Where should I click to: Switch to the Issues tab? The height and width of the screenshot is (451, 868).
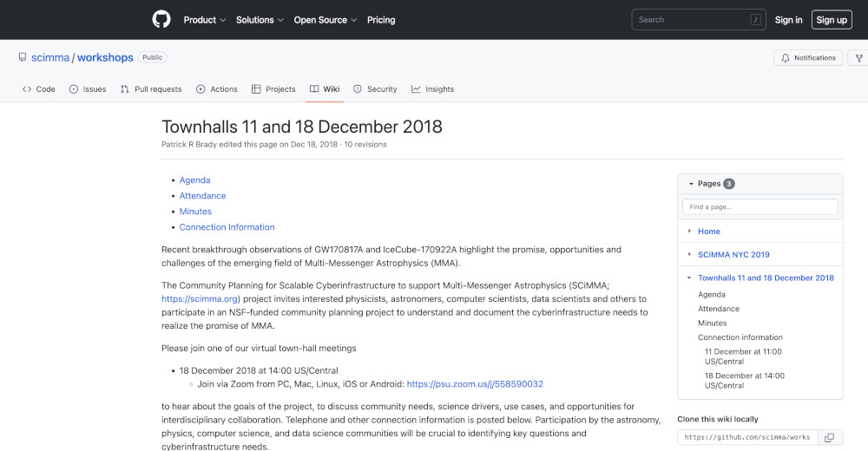click(x=88, y=89)
